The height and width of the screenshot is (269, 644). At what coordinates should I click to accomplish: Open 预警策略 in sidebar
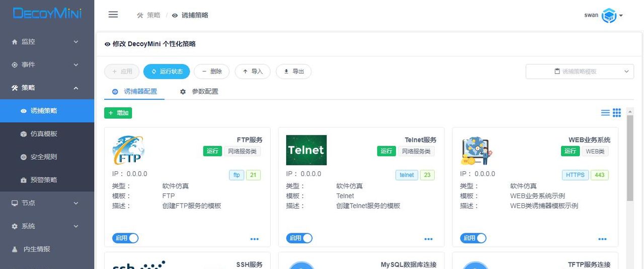(47, 180)
